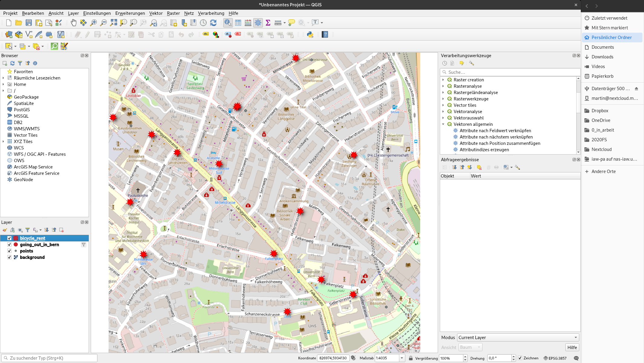Open the Python console icon
The width and height of the screenshot is (644, 363).
click(310, 34)
